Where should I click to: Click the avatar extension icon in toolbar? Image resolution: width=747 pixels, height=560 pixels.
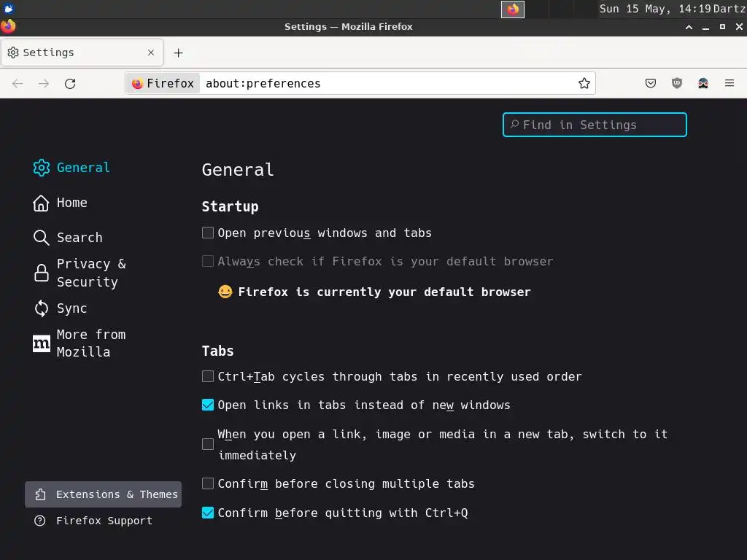point(703,83)
